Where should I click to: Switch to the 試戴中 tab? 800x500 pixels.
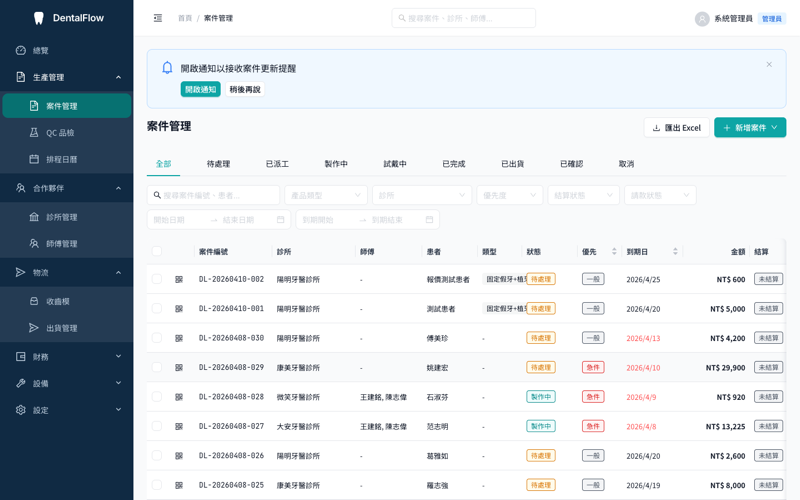(395, 164)
